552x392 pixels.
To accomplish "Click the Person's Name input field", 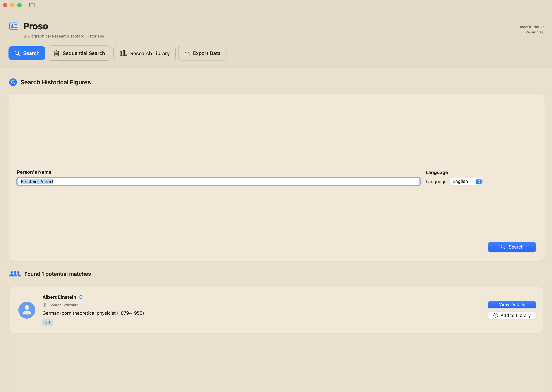I will 217,181.
